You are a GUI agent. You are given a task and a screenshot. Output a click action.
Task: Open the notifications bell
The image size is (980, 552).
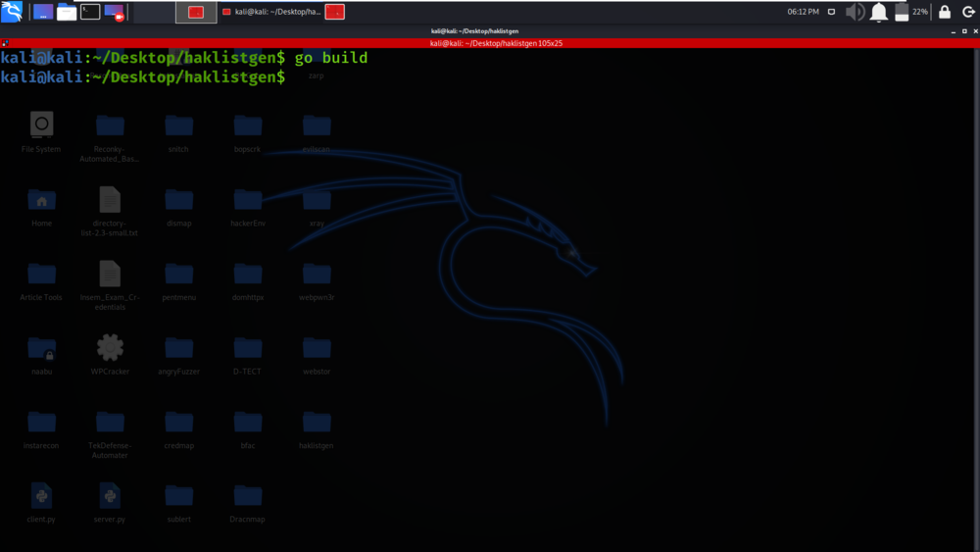coord(879,12)
